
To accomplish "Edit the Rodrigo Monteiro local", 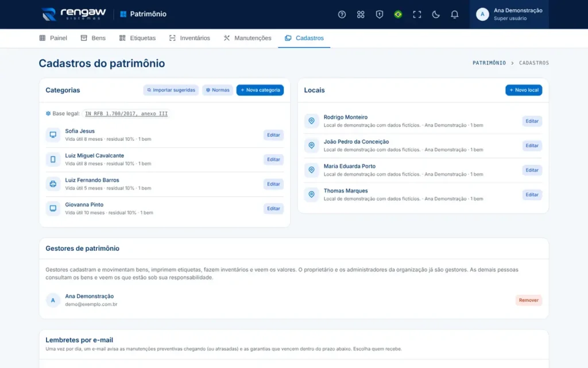I will [532, 121].
